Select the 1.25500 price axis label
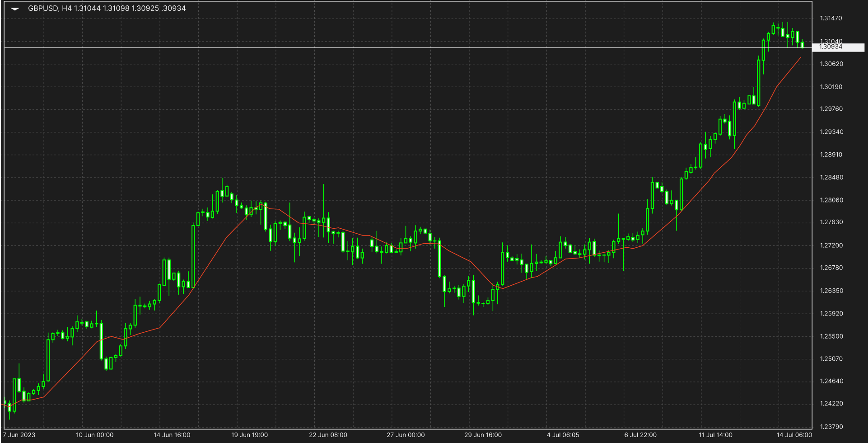The image size is (868, 443). 831,336
